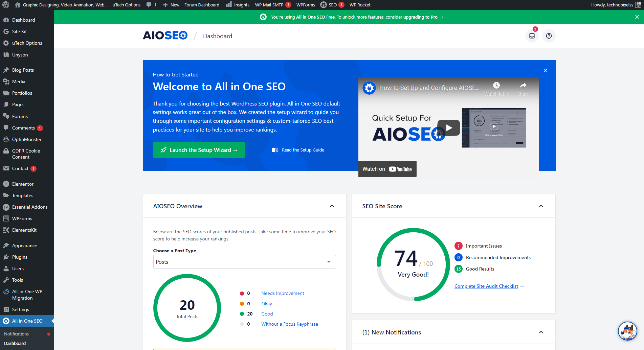
Task: Collapse the New Notifications panel
Action: (x=541, y=332)
